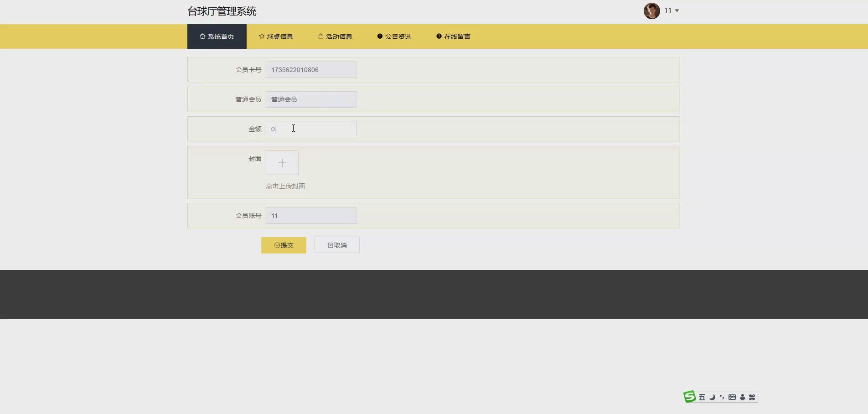Click the user avatar in the header

pyautogui.click(x=651, y=10)
